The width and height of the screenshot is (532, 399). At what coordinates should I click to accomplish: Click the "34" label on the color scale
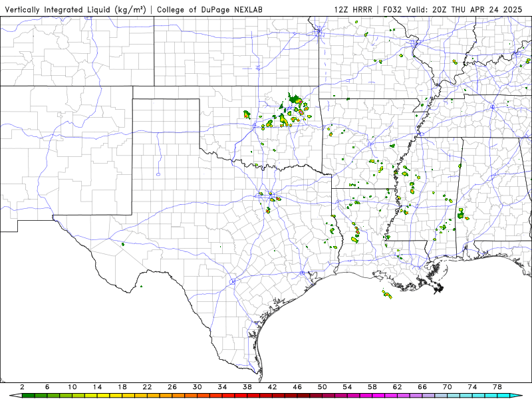222,387
